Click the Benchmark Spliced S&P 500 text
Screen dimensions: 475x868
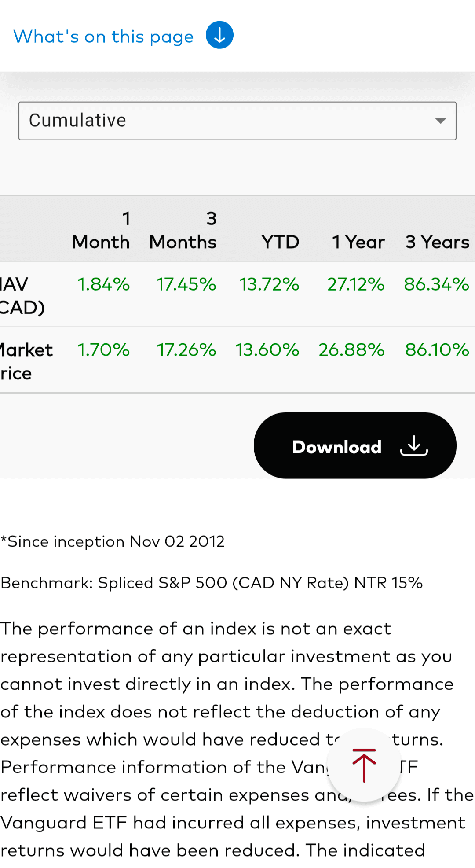pos(212,583)
